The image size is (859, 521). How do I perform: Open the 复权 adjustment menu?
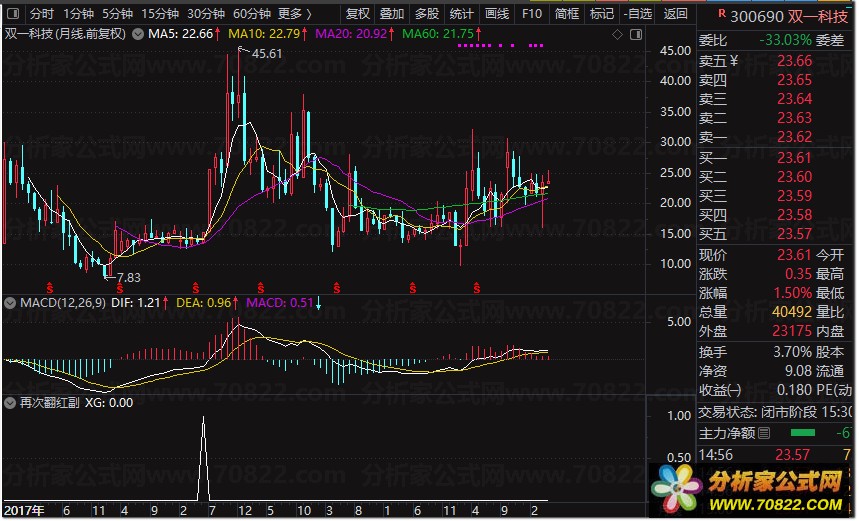point(358,14)
